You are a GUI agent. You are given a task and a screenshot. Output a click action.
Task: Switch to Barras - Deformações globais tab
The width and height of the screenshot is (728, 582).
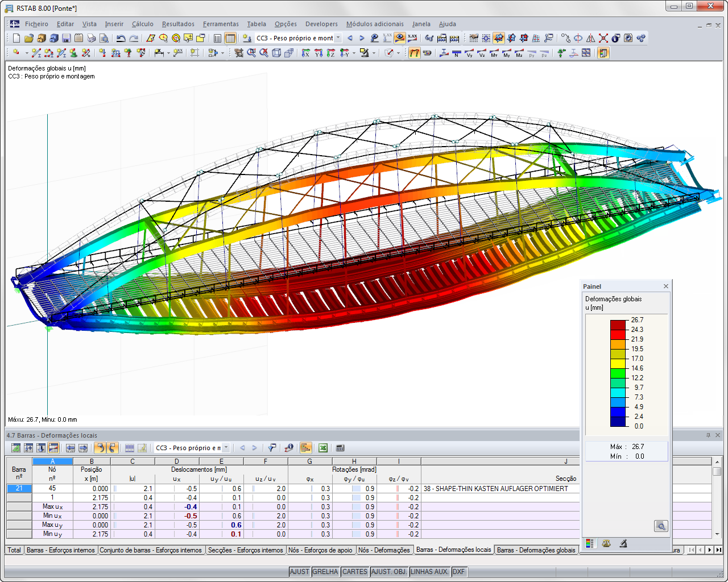tap(536, 550)
